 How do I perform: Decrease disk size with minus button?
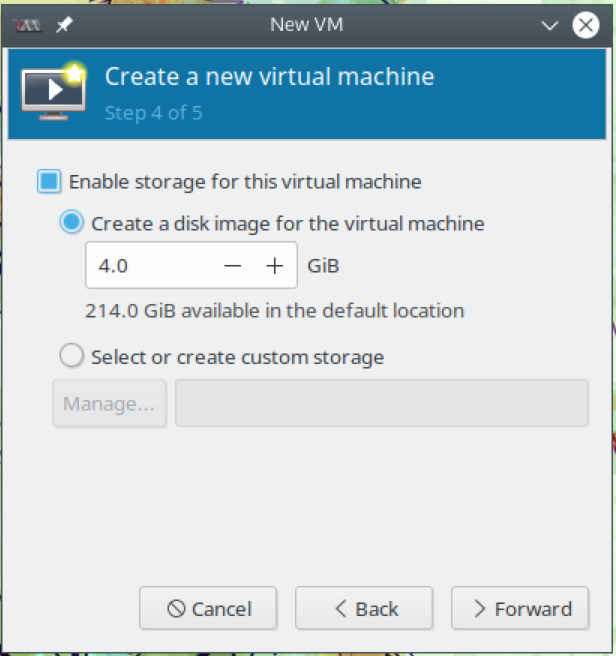[233, 266]
